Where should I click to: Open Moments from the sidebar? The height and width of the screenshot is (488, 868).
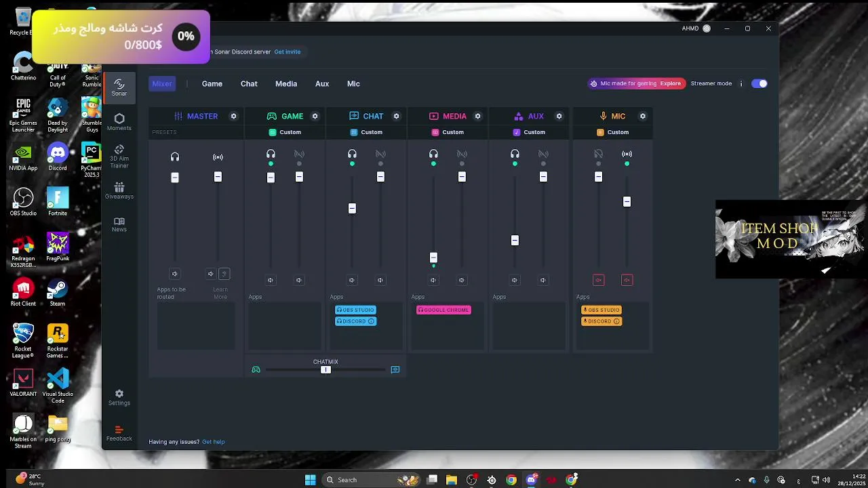tap(119, 122)
